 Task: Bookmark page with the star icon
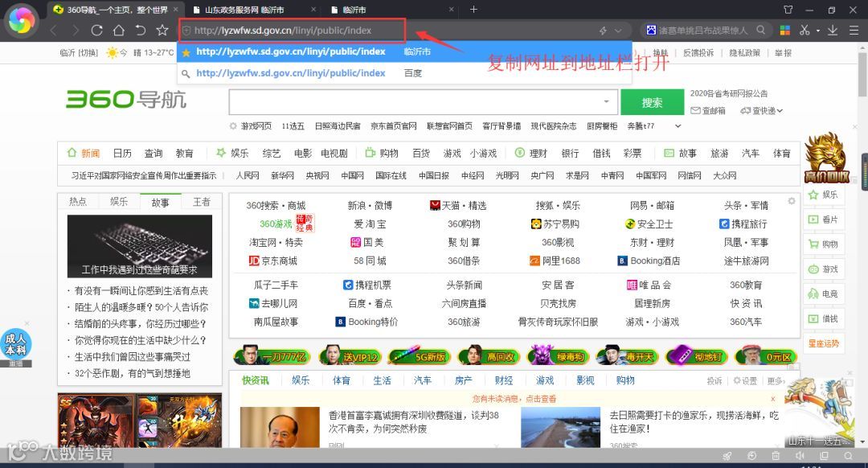point(162,31)
